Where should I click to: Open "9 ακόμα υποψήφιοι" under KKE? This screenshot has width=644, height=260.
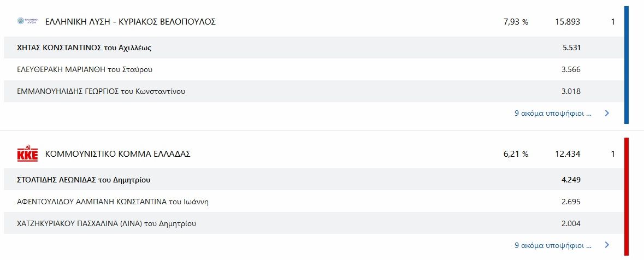553,245
